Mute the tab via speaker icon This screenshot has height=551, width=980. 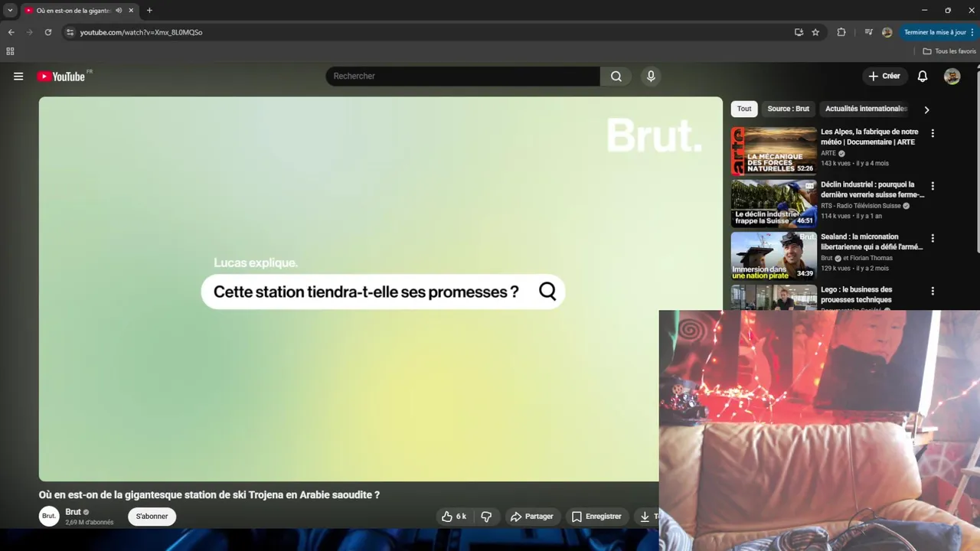click(x=119, y=11)
